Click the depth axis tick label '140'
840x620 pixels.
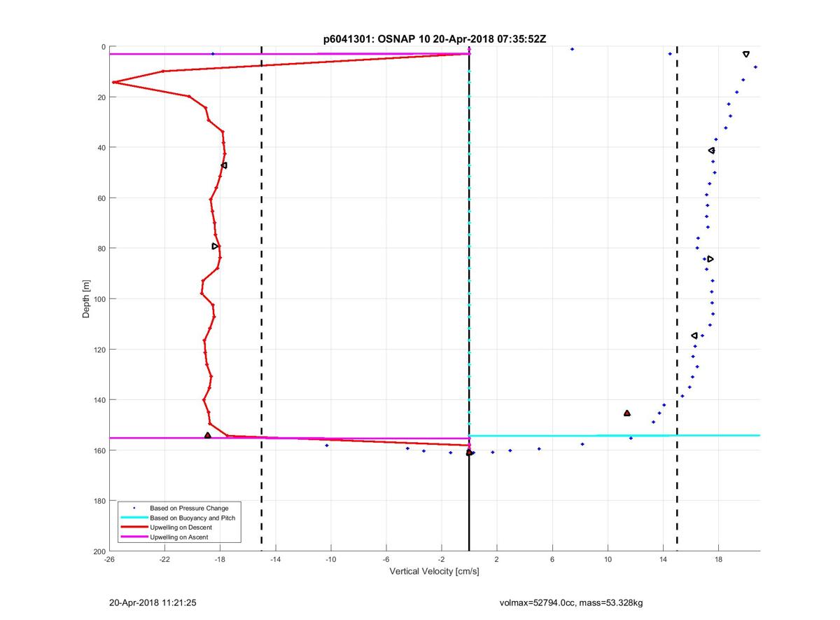99,400
